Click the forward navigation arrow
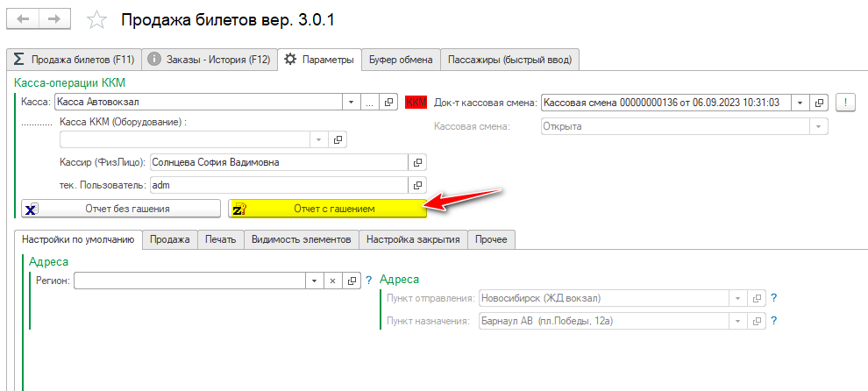868x391 pixels. (x=54, y=18)
